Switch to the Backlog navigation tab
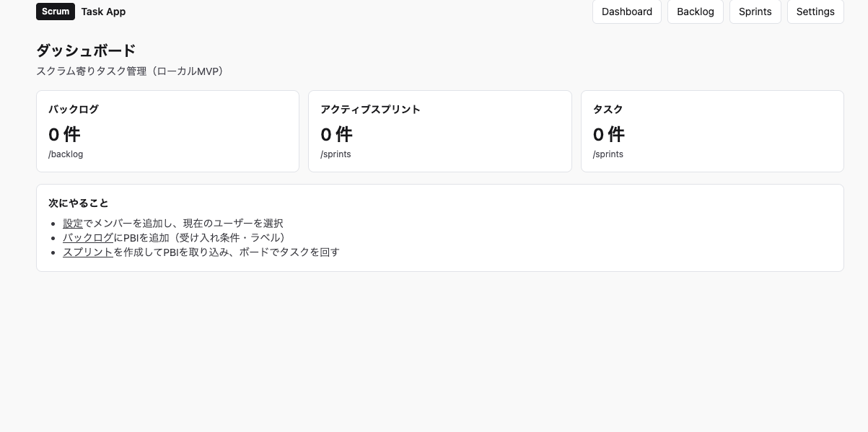 point(695,12)
